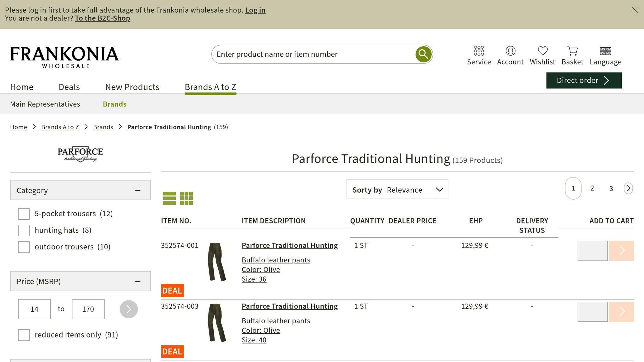Click the green search magnifier icon
Screen dimensions: 644x362
(423, 54)
